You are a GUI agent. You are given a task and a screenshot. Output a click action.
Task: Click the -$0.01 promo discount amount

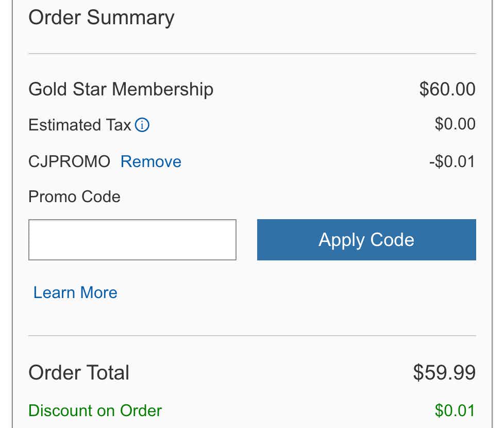click(451, 162)
